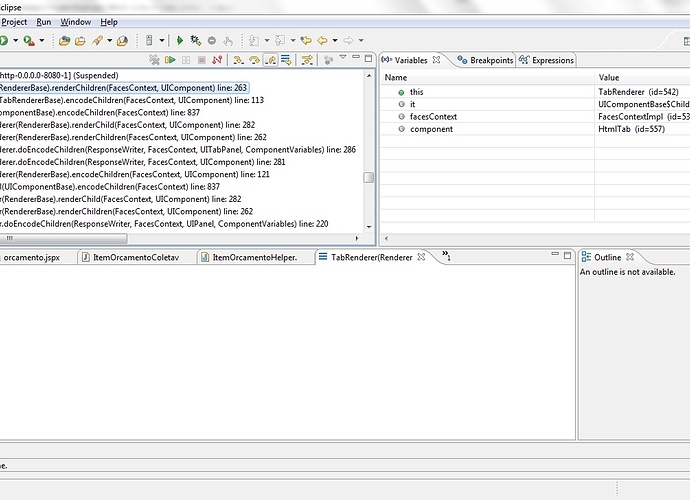Open the Window menu

tap(74, 21)
